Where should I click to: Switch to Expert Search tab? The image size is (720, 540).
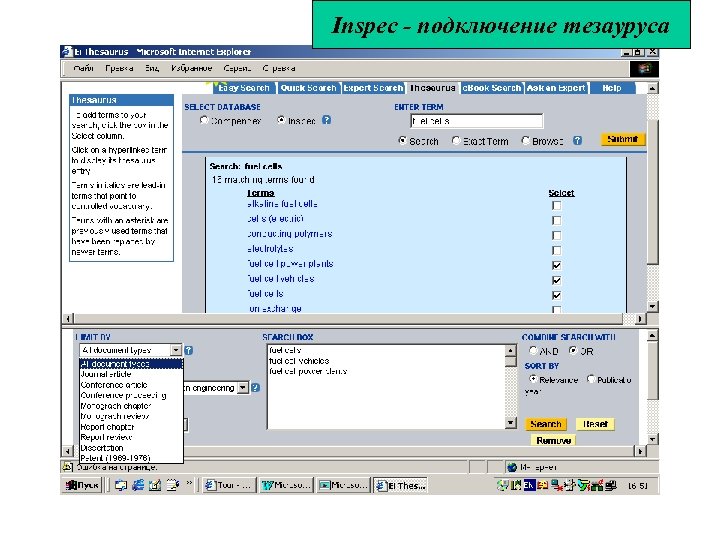tap(373, 88)
